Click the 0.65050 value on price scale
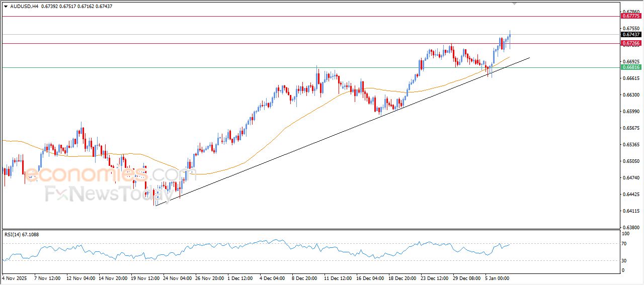This screenshot has height=285, width=644. pos(631,161)
